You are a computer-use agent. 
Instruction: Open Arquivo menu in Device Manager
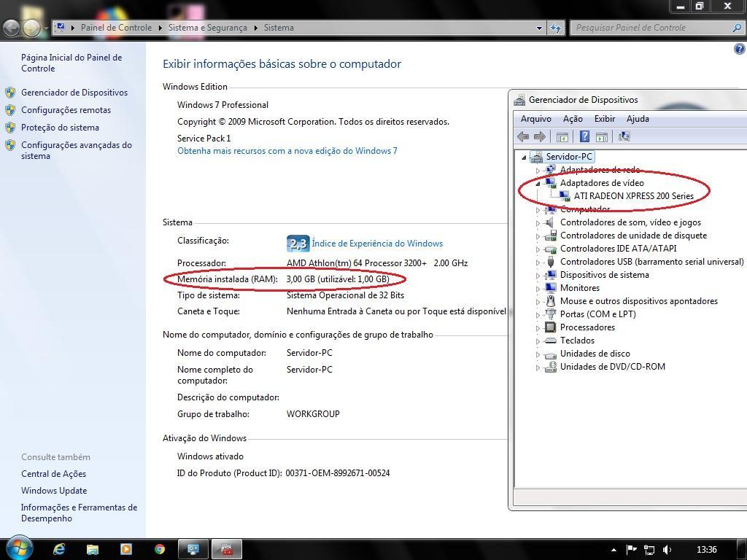[536, 119]
